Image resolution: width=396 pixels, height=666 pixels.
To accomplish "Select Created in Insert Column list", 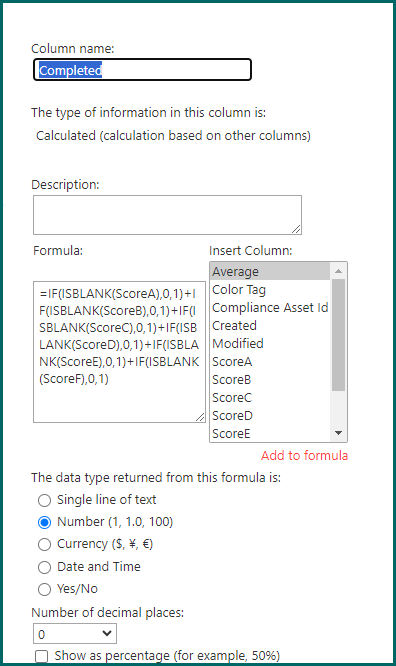I will point(270,325).
